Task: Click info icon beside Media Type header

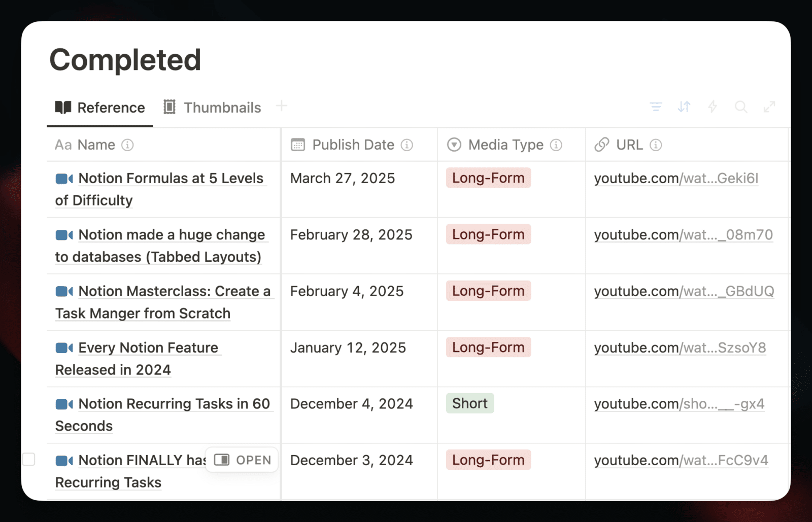Action: [556, 145]
